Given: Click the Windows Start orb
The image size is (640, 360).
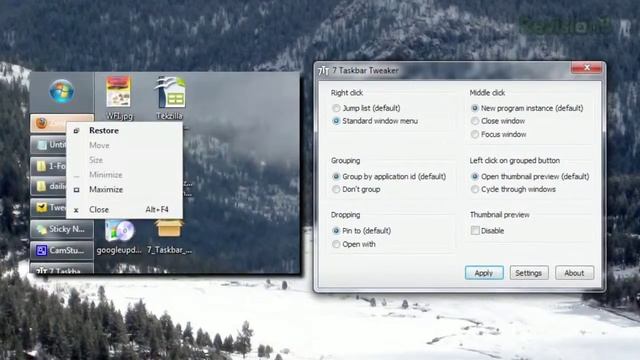Looking at the screenshot, I should (62, 91).
